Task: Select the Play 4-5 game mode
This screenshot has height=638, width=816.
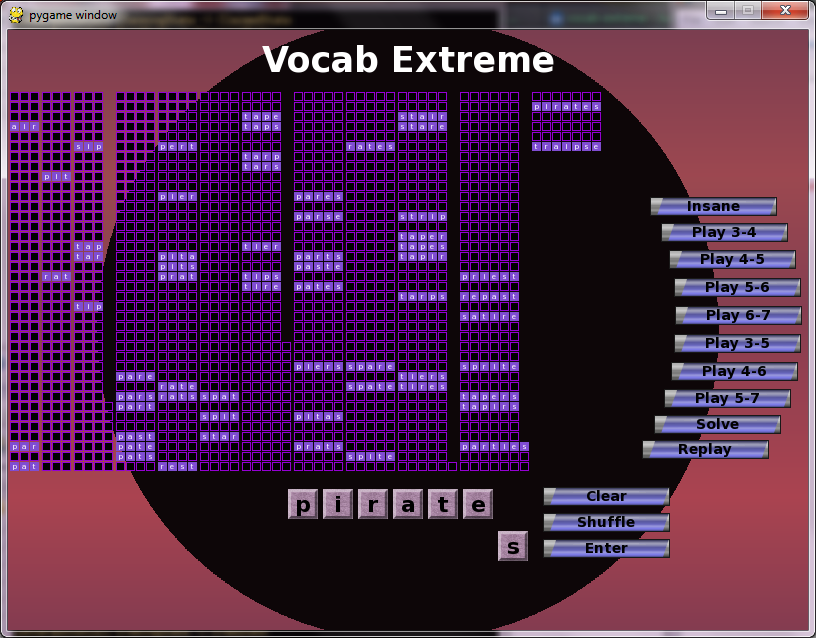Action: (732, 259)
